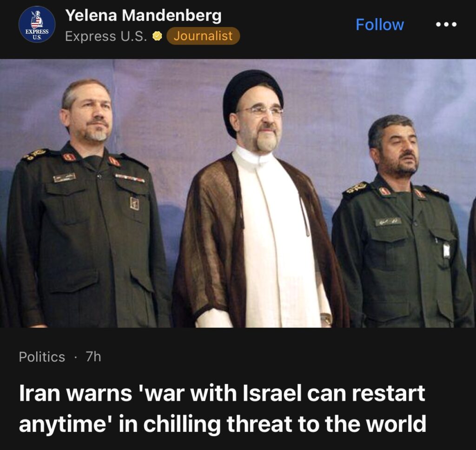Open Yelena Mandenberg's author profile

click(x=143, y=15)
